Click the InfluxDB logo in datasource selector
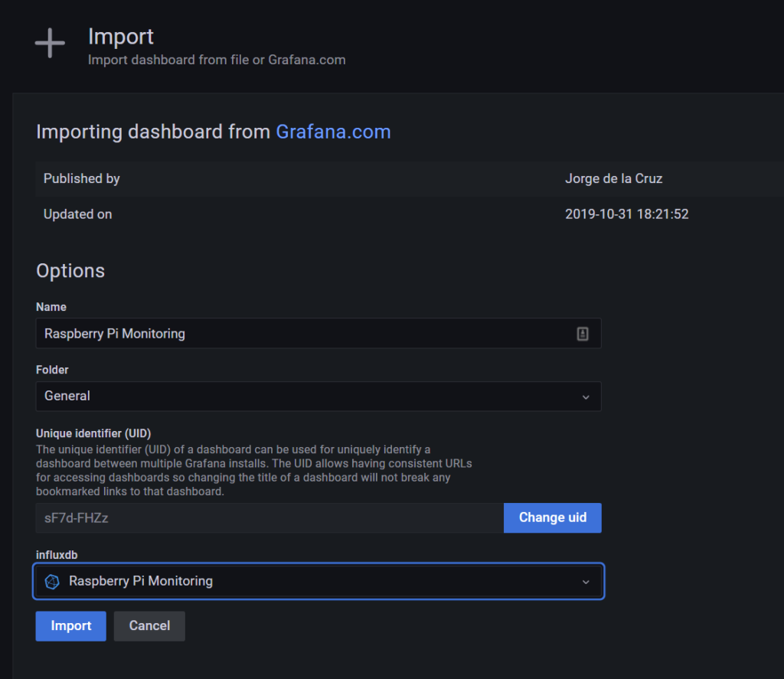Image resolution: width=784 pixels, height=679 pixels. click(x=52, y=582)
